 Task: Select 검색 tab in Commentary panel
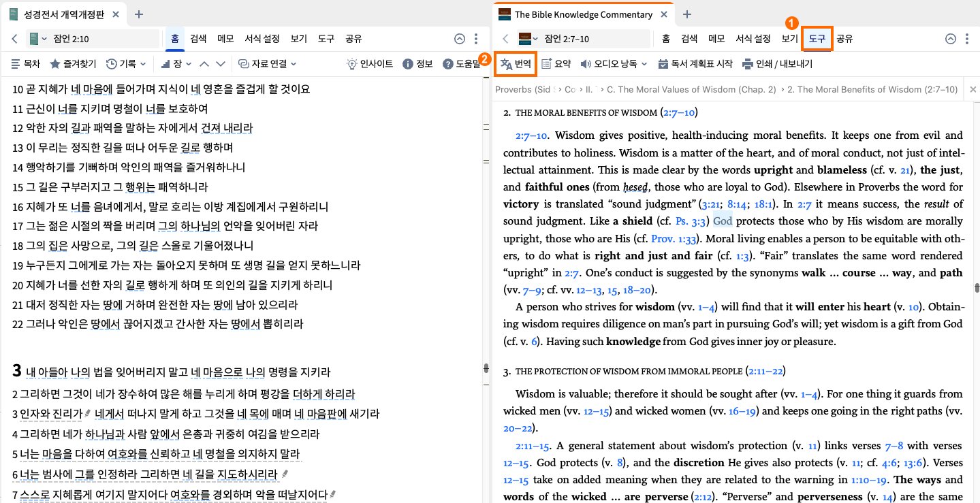689,39
